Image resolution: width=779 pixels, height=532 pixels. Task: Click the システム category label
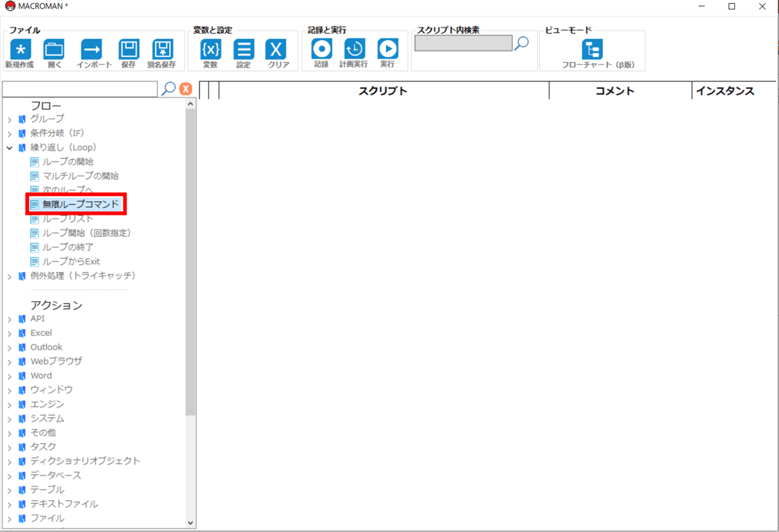pyautogui.click(x=47, y=418)
